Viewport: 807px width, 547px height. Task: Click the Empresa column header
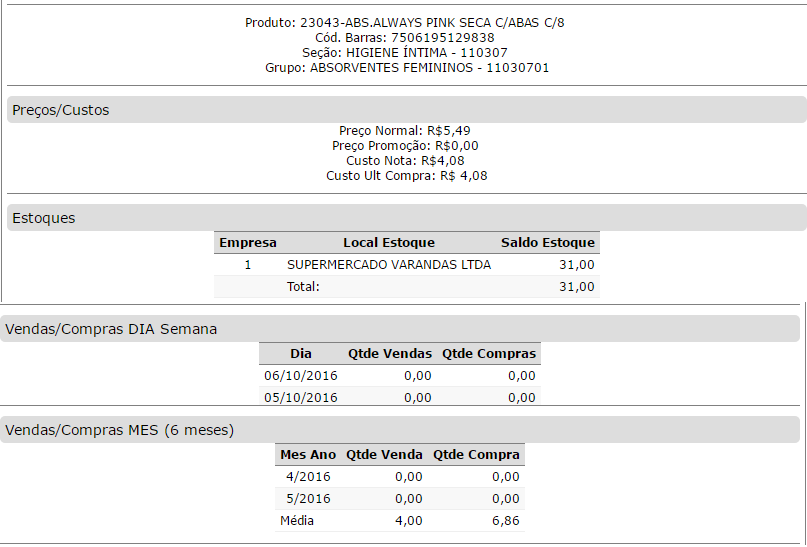coord(248,243)
